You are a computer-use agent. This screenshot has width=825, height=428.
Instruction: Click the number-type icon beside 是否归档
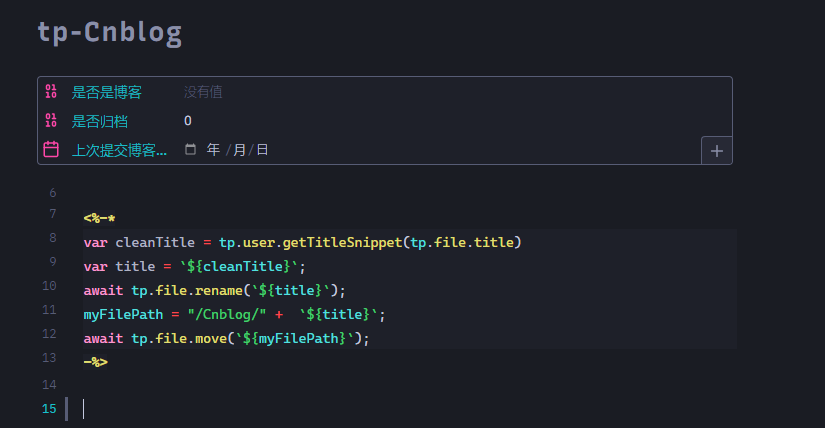point(51,121)
